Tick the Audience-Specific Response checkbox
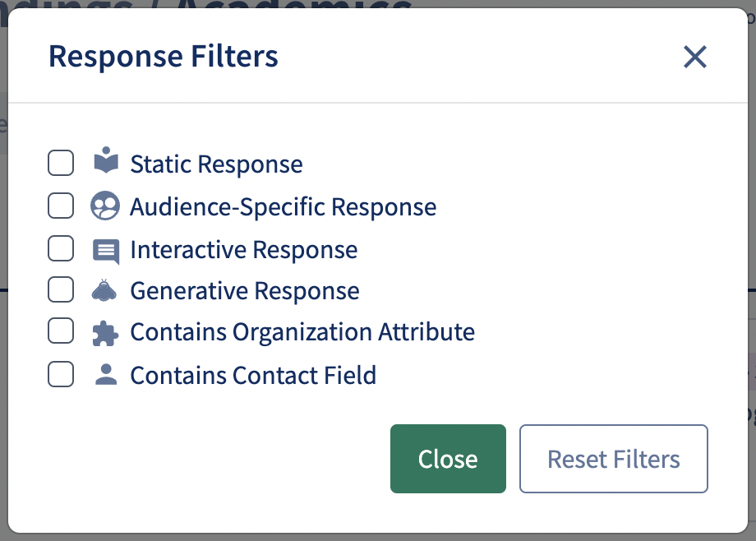The width and height of the screenshot is (756, 541). coord(61,206)
